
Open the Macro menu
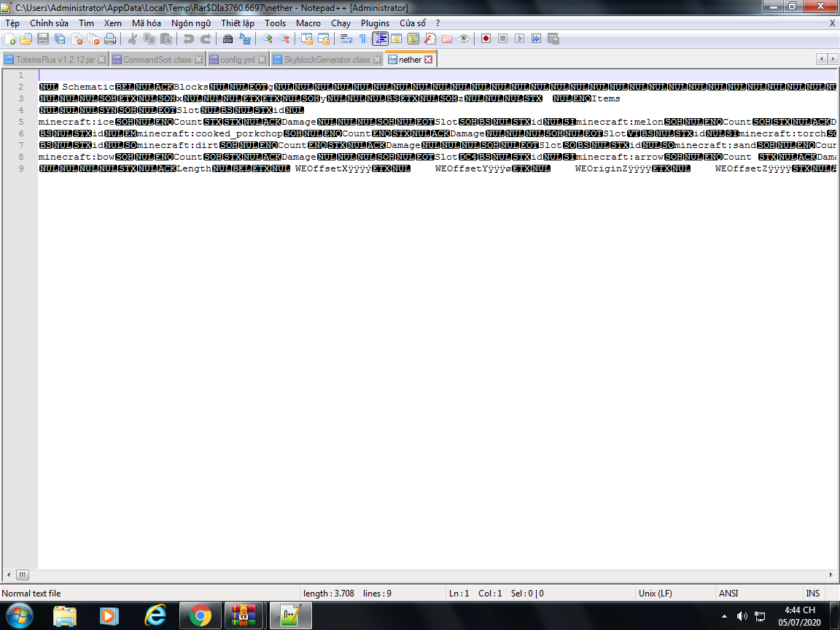click(x=308, y=23)
